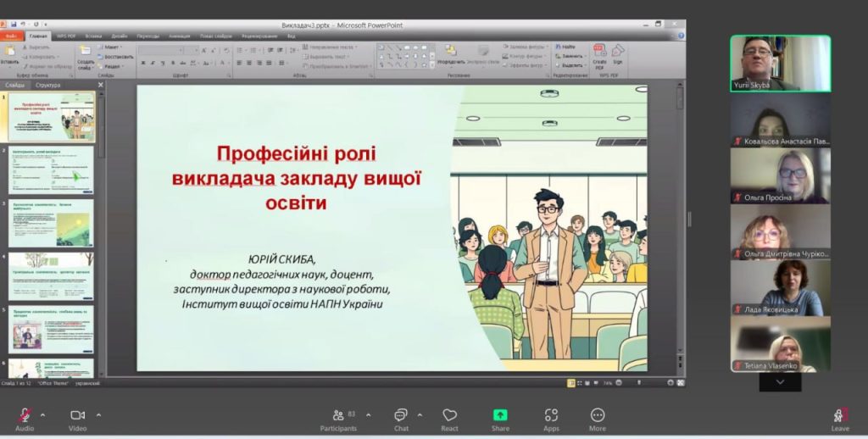Close the slides thumbnail pane

point(100,85)
